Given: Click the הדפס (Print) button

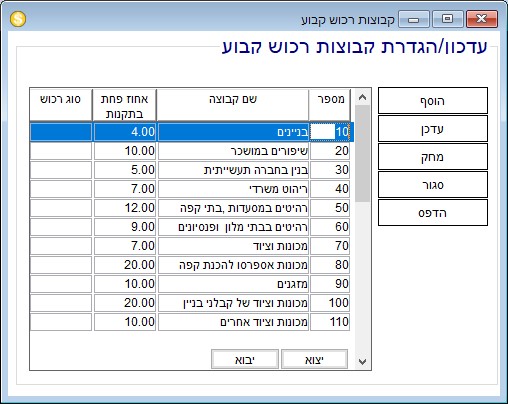Looking at the screenshot, I should [433, 213].
